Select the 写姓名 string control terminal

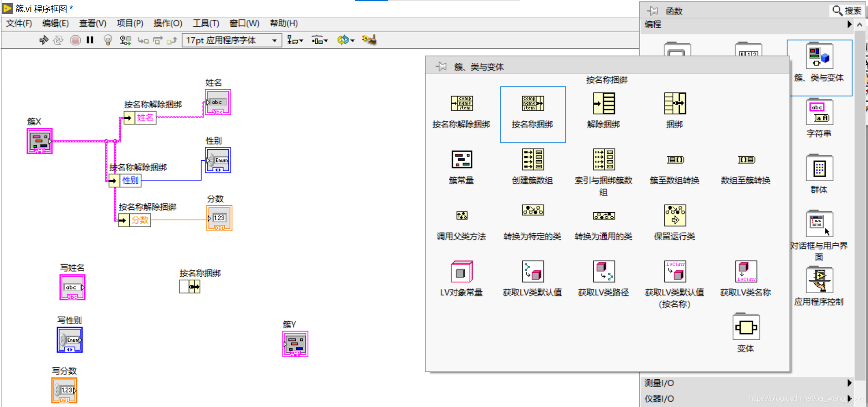(72, 287)
